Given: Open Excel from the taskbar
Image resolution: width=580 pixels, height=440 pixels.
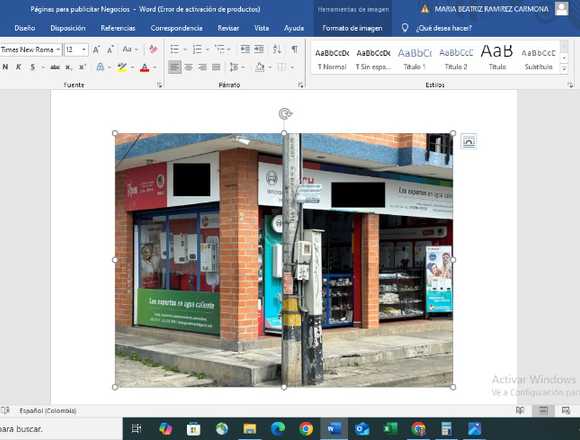Looking at the screenshot, I should 390,429.
